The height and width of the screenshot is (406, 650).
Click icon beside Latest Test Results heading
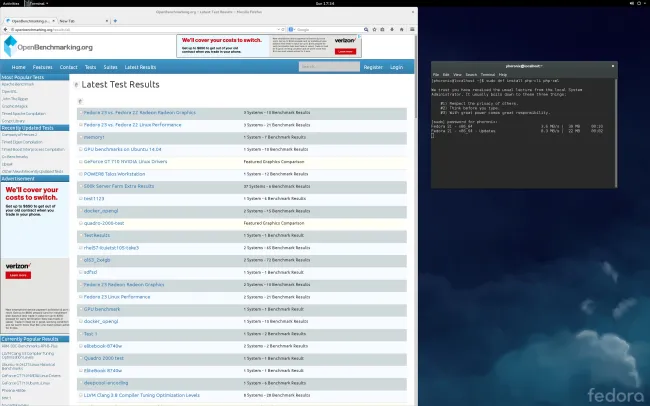76,85
